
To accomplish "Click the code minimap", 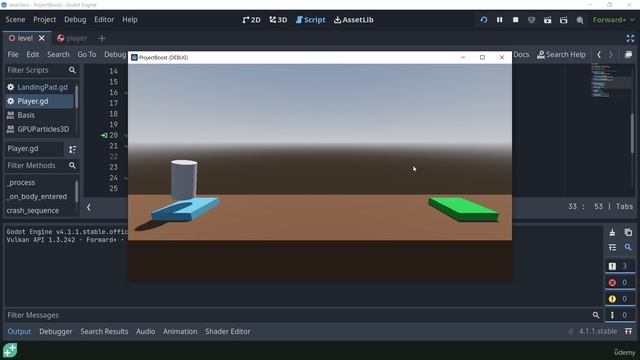I will tap(610, 81).
